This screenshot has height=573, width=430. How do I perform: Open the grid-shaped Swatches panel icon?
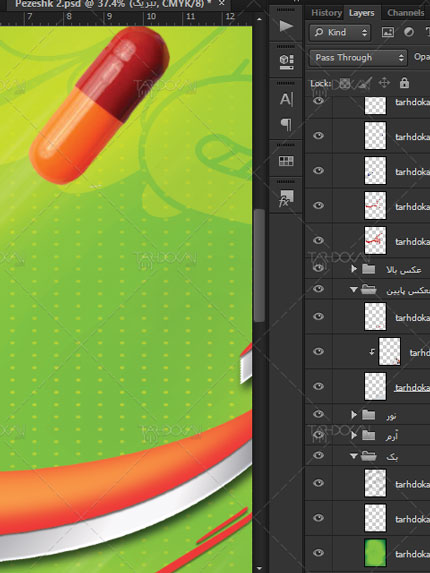point(286,161)
